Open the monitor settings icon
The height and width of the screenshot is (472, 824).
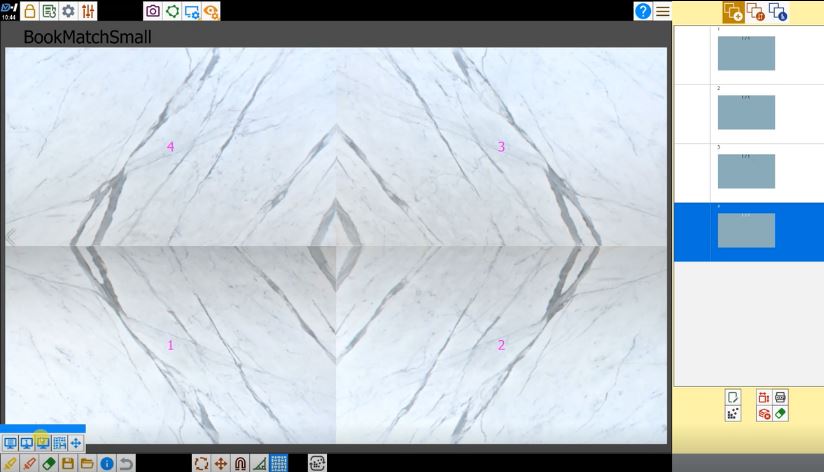coord(192,11)
